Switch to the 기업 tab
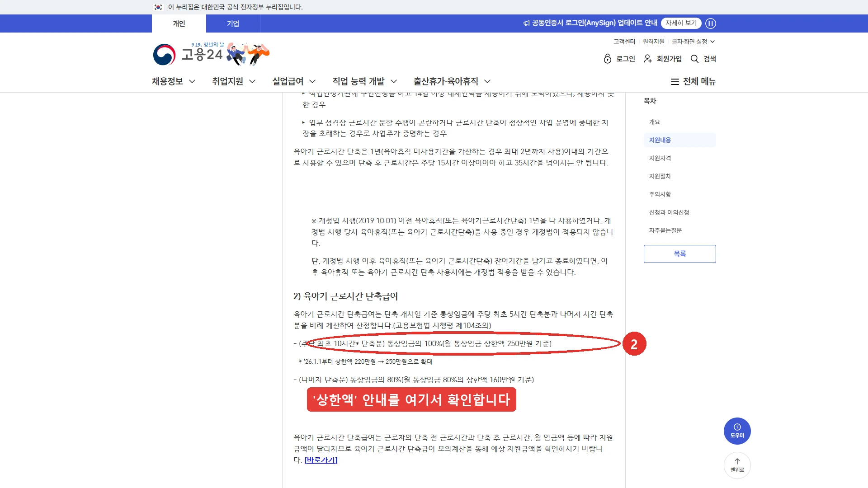The width and height of the screenshot is (868, 488). tap(233, 23)
